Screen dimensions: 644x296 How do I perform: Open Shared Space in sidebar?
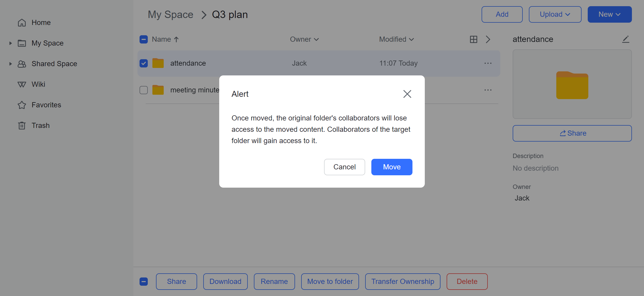pos(54,64)
